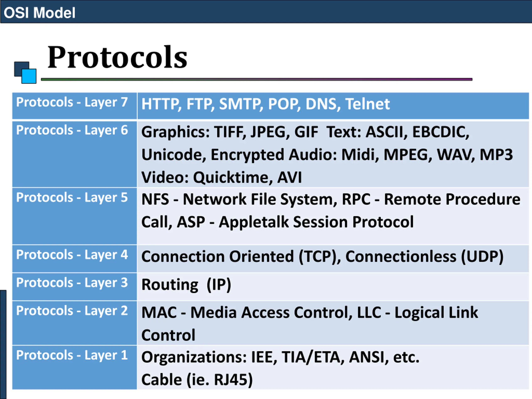The height and width of the screenshot is (399, 532).
Task: Click the overlapping blue squares bullet icon
Action: tap(25, 73)
